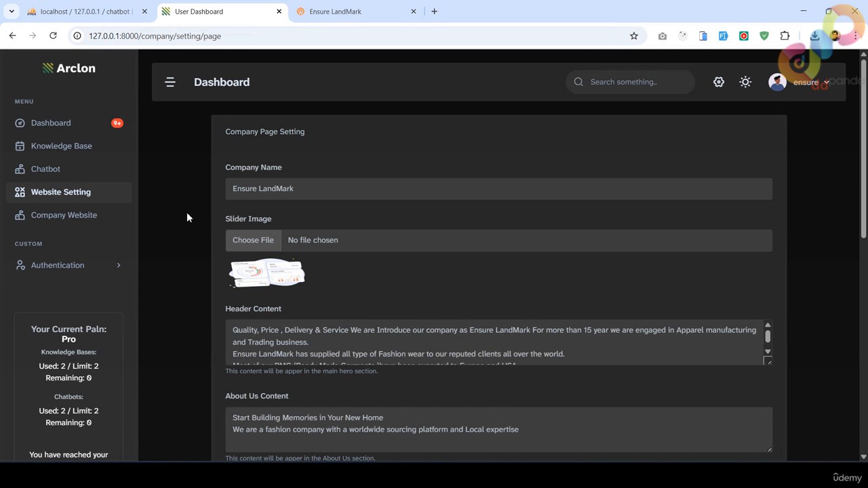This screenshot has width=868, height=488.
Task: Toggle the hamburger sidebar menu icon
Action: coord(170,82)
